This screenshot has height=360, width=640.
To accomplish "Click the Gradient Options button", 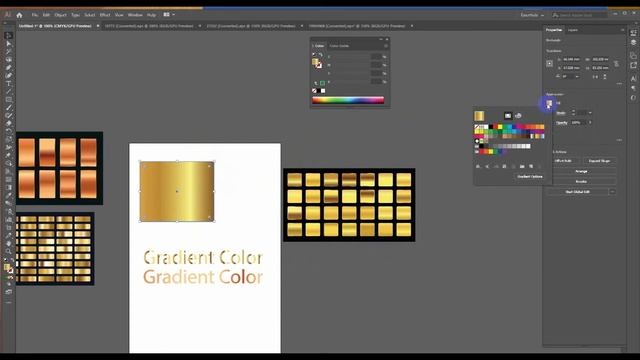I will [530, 177].
